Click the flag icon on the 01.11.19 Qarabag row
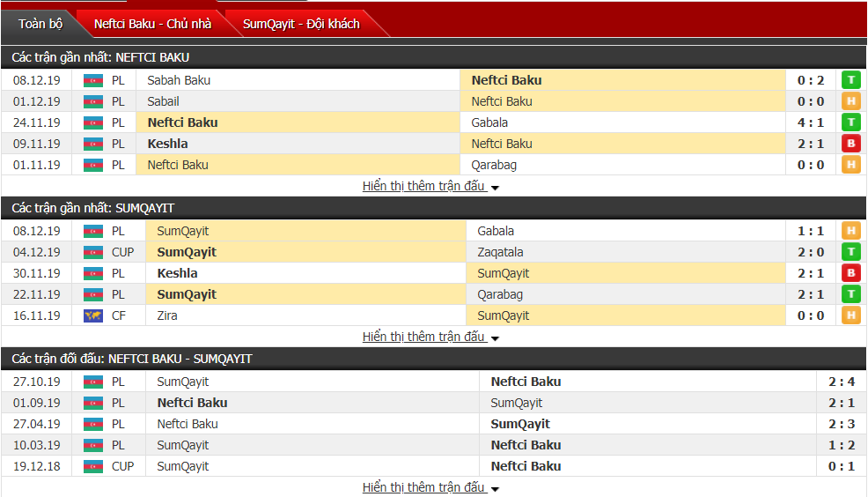 (x=93, y=165)
